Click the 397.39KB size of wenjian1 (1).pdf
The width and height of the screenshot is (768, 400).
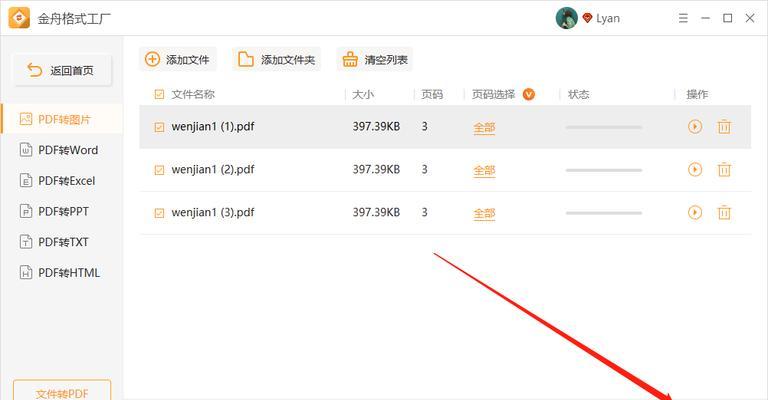376,127
